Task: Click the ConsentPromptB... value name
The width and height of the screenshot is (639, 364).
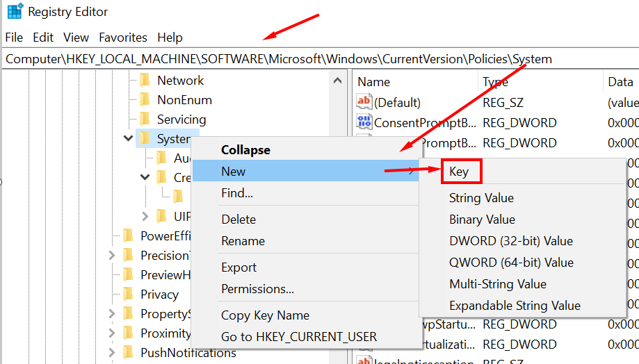Action: [425, 122]
